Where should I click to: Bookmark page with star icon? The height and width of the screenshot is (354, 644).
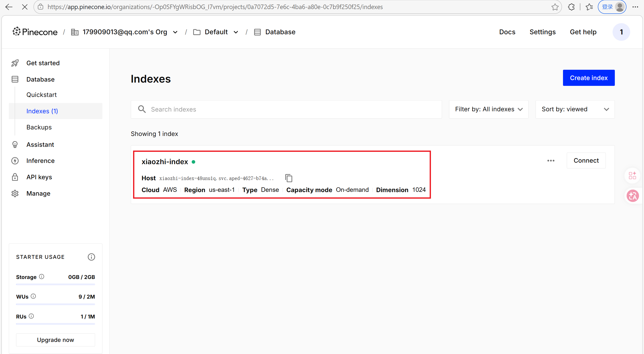tap(555, 7)
